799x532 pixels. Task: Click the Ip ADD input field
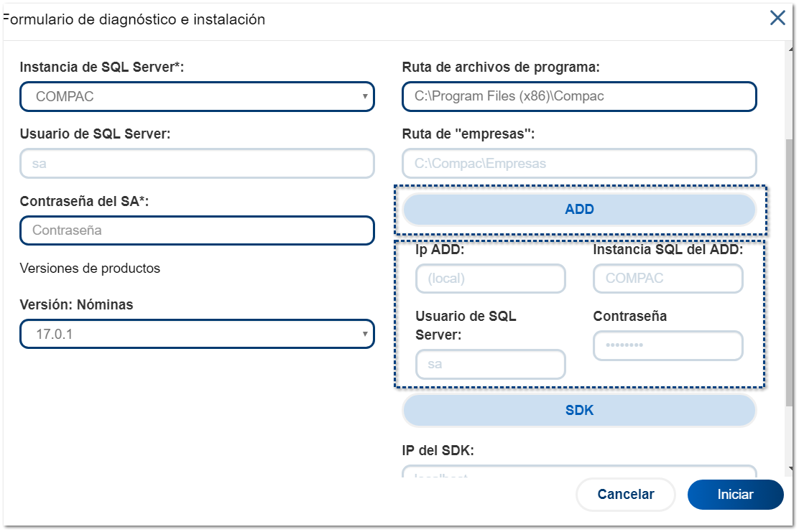tap(491, 279)
